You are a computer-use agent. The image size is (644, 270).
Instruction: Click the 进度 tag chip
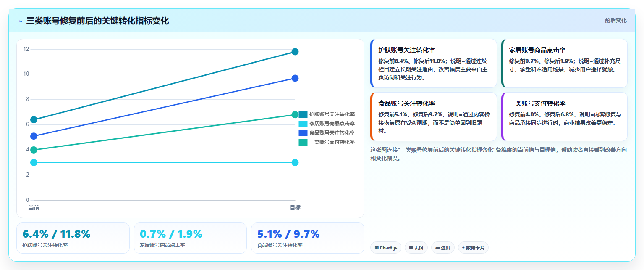(443, 248)
